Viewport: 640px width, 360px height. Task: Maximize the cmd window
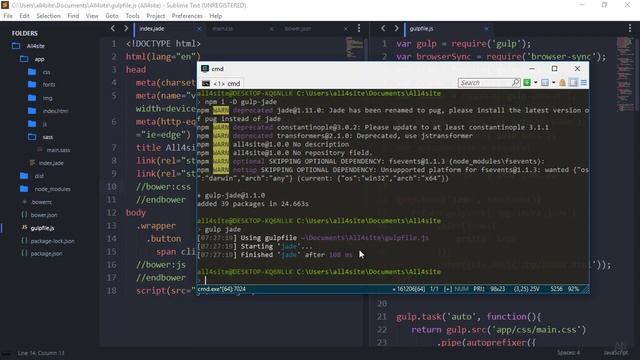coord(554,69)
